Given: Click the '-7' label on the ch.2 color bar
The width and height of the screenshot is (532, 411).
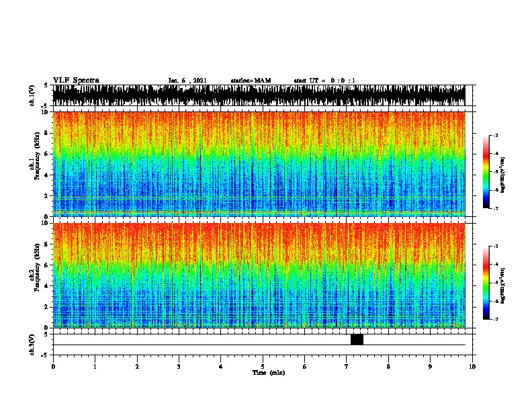Looking at the screenshot, I should 495,320.
